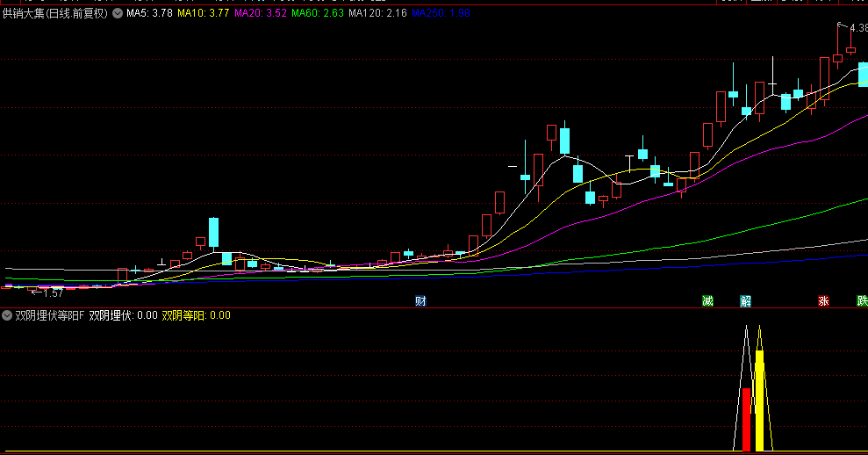The width and height of the screenshot is (868, 455).
Task: Click the green 跌 event marker
Action: pyautogui.click(x=862, y=301)
